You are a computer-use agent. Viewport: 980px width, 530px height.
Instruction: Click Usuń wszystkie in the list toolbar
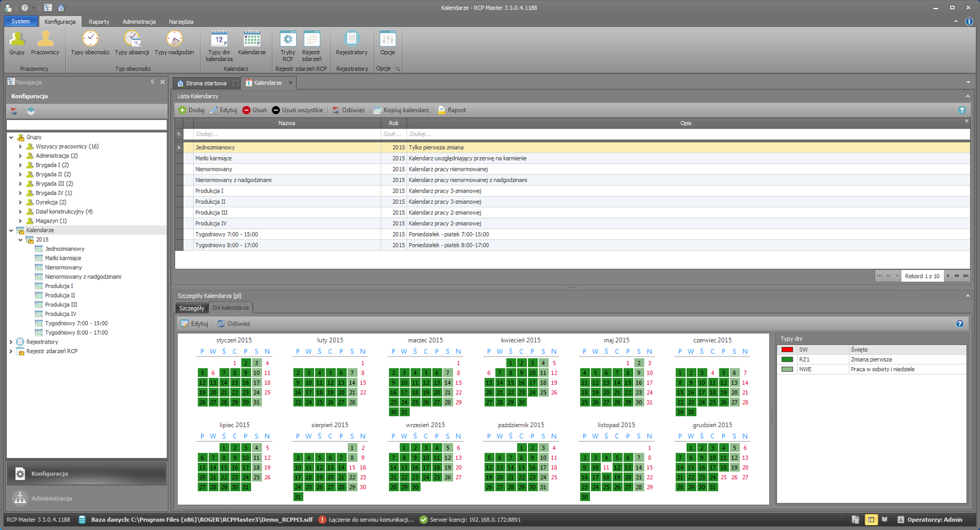tap(297, 110)
